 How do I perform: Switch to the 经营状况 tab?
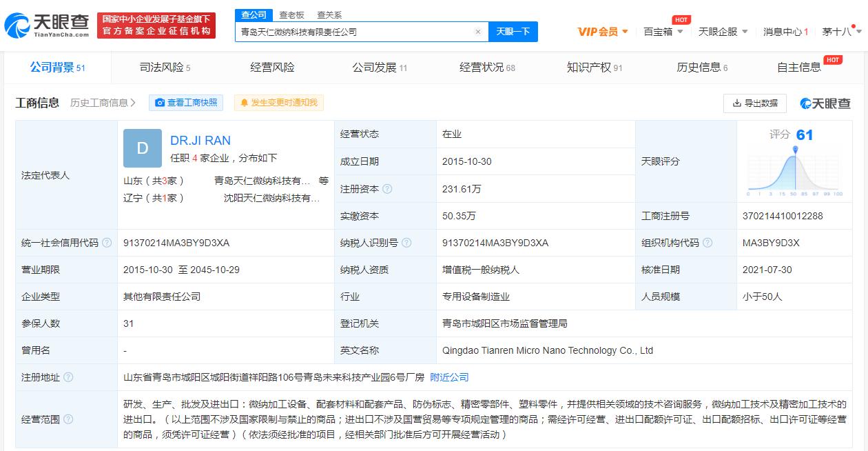pos(487,68)
